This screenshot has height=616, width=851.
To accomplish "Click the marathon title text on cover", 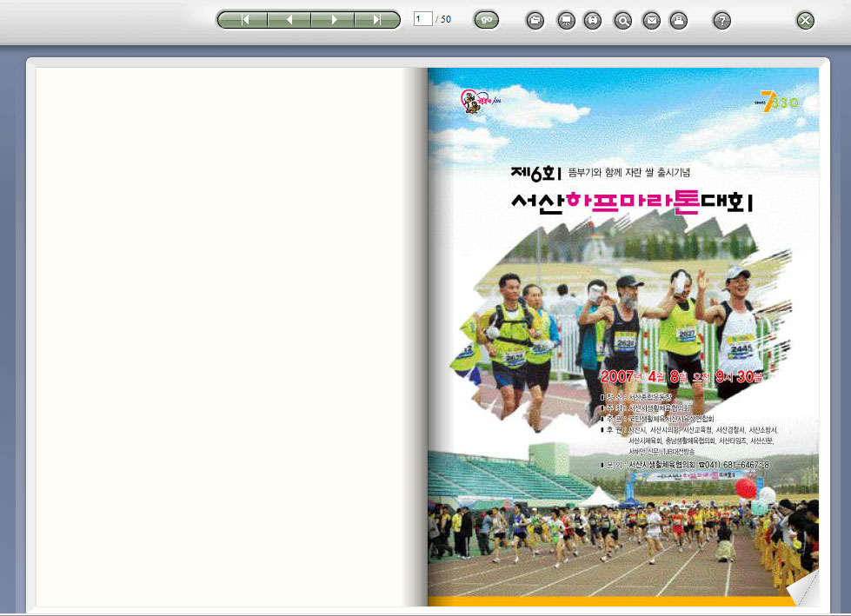I will [x=633, y=202].
